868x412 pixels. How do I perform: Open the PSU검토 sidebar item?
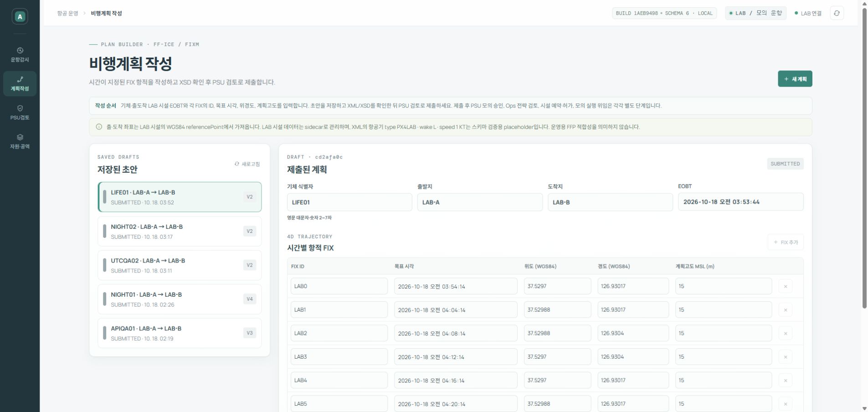point(20,113)
